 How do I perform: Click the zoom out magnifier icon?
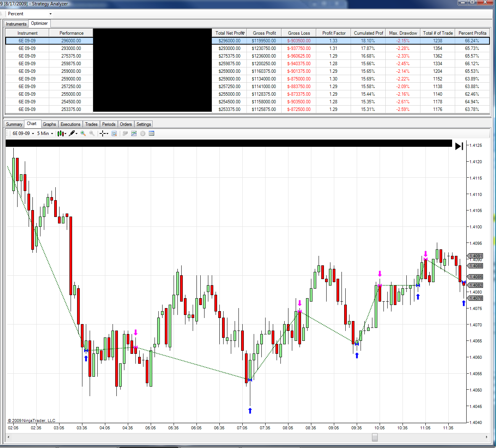(x=92, y=133)
